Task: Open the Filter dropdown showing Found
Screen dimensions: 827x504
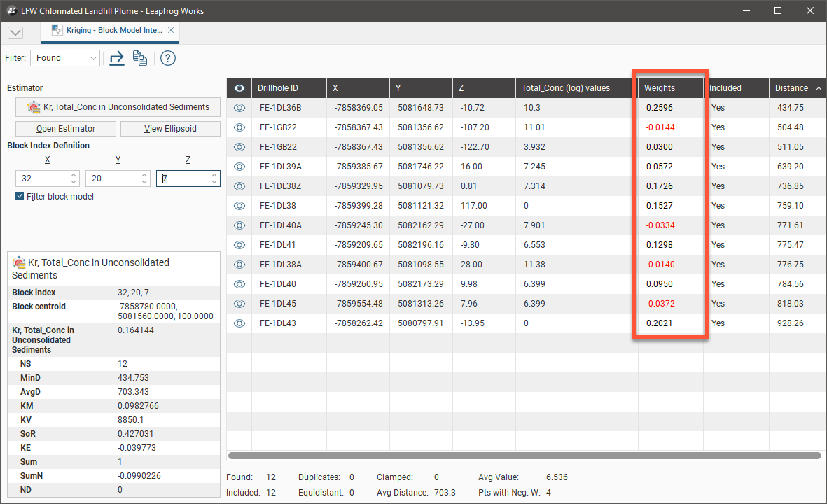Action: pos(64,58)
